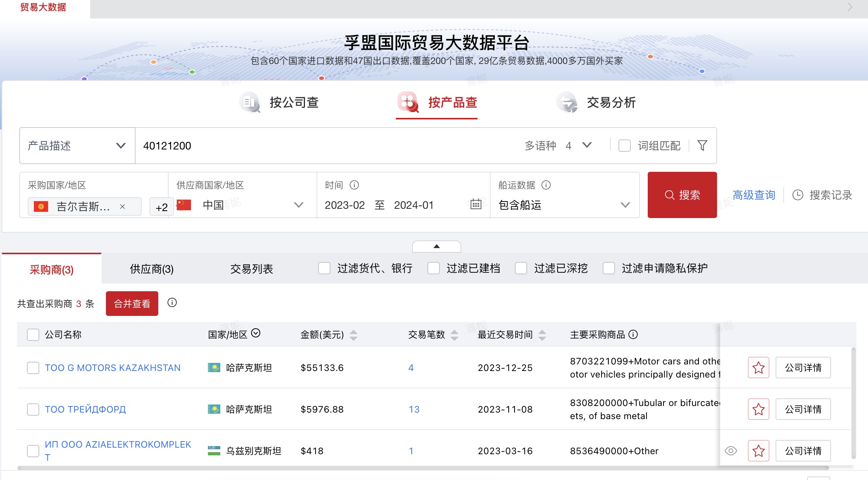This screenshot has width=868, height=480.
Task: Open the 船运数据 dropdown showing 包含船运
Action: click(624, 205)
